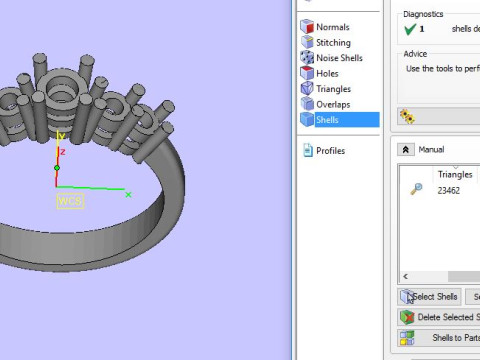Select the highlighted Shells section
This screenshot has height=360, width=480.
[x=340, y=120]
